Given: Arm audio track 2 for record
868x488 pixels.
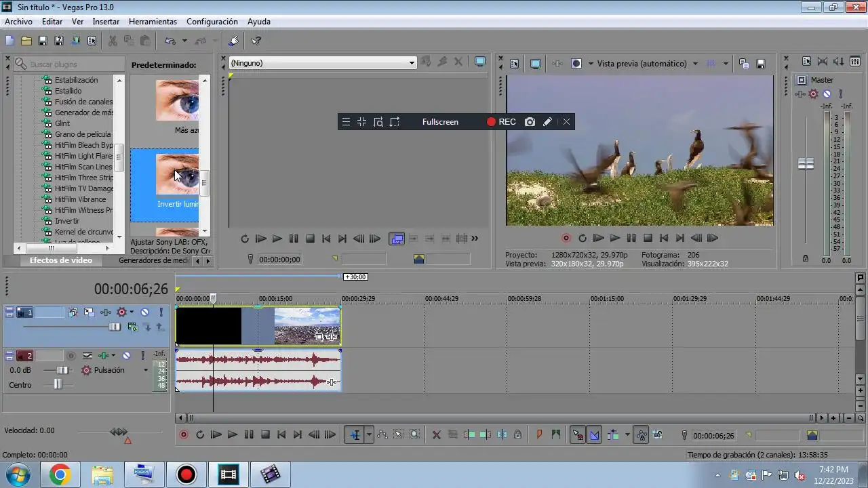Looking at the screenshot, I should pyautogui.click(x=71, y=356).
